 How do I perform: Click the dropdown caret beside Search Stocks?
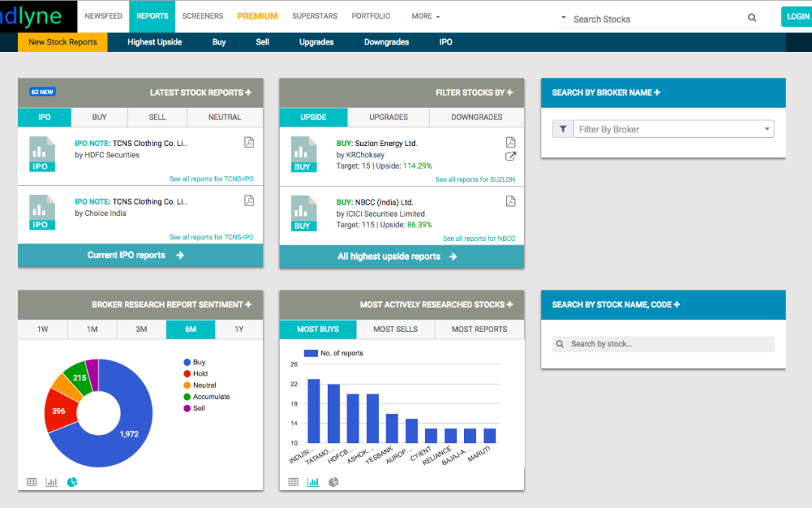click(563, 17)
